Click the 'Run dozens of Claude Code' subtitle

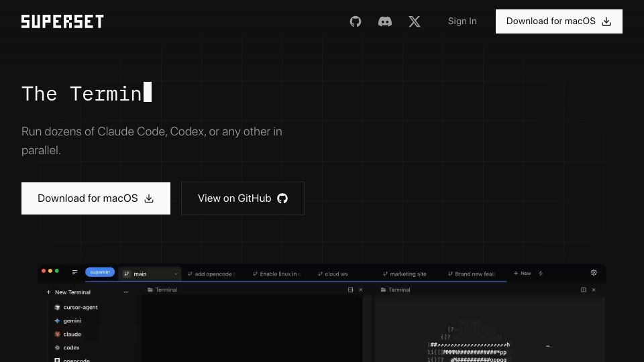point(152,141)
